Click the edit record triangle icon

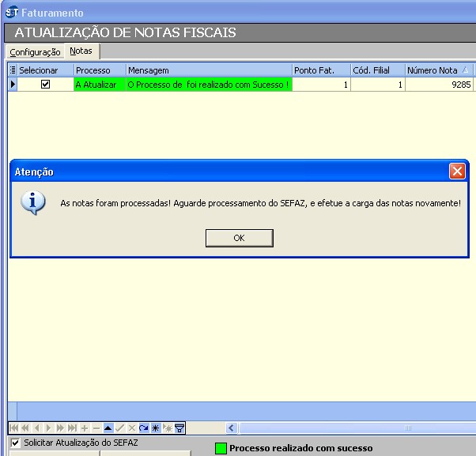108,428
